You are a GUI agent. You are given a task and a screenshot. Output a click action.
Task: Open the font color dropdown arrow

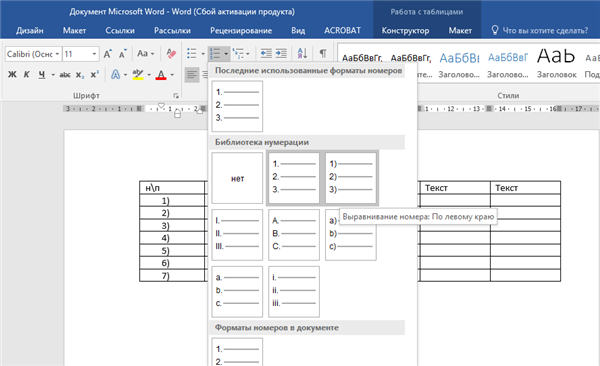172,75
